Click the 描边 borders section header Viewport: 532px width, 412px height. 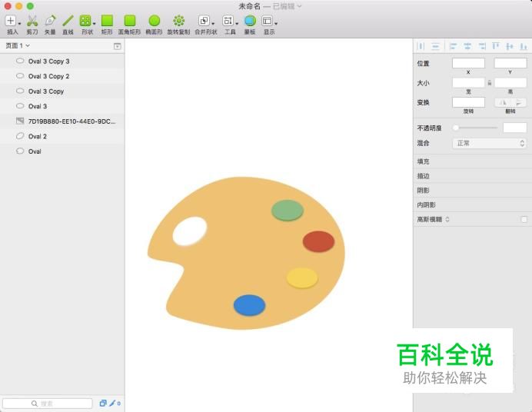tap(472, 176)
